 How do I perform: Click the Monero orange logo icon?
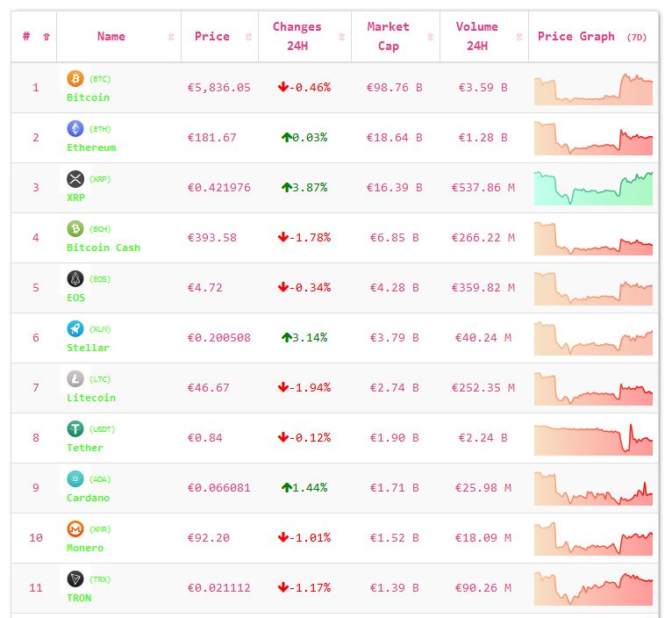point(75,528)
